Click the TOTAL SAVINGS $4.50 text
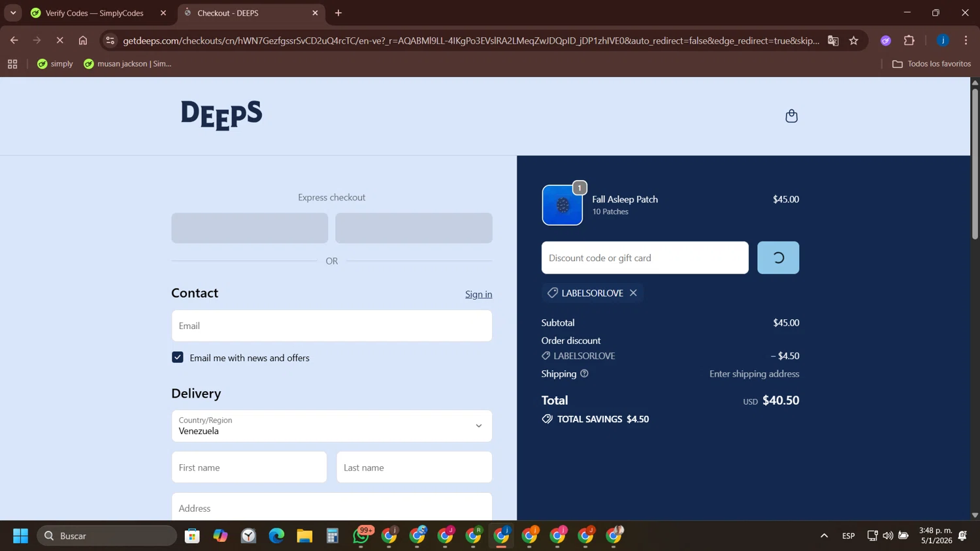 [603, 419]
